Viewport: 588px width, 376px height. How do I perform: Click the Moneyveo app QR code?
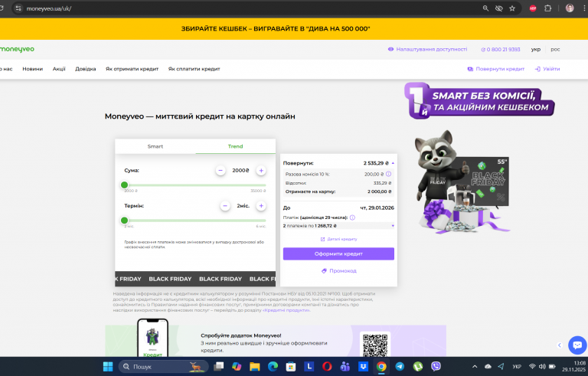pos(375,345)
